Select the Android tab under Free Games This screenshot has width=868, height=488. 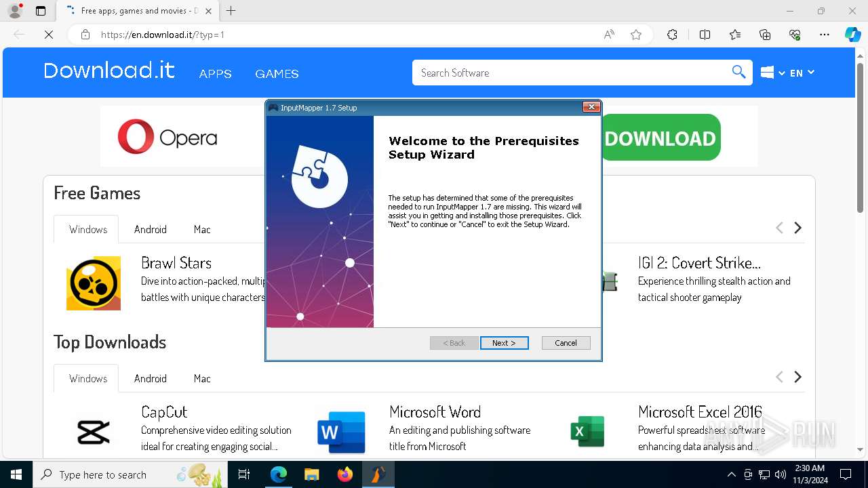tap(151, 229)
